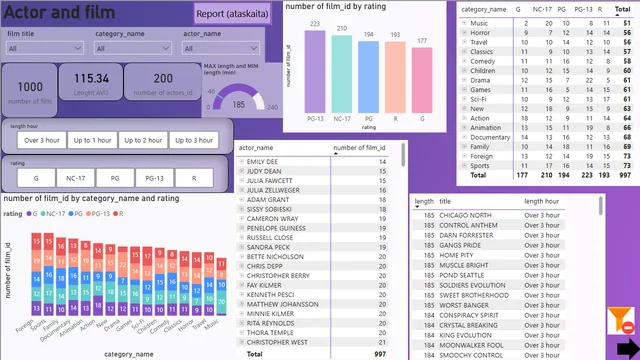640x360 pixels.
Task: Expand the SANDRA PECK actor row
Action: (242, 247)
